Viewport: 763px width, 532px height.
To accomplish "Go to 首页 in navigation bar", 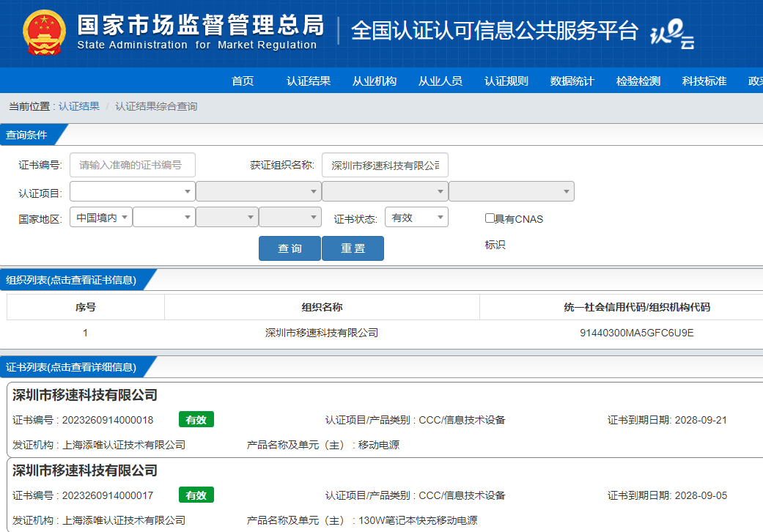I will coord(243,81).
